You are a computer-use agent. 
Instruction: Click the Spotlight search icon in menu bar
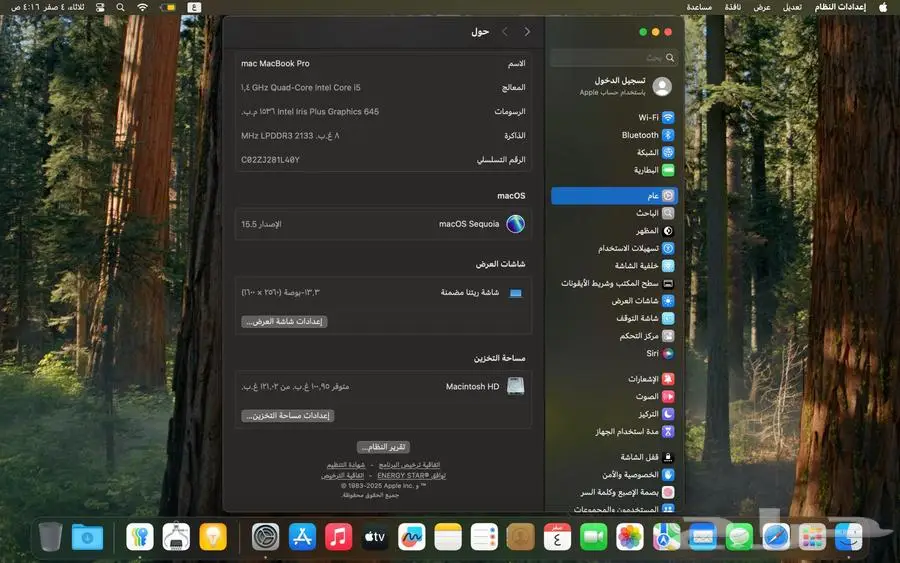[120, 7]
